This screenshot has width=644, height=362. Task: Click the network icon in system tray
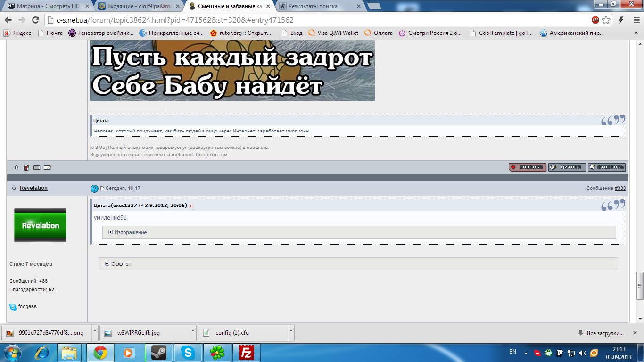tap(571, 353)
